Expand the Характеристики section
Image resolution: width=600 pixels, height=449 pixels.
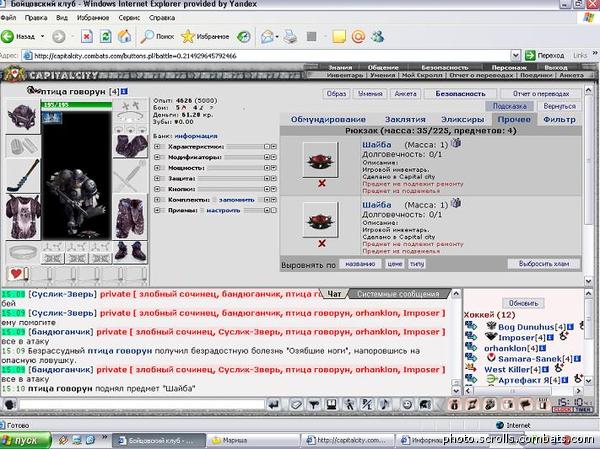(157, 147)
